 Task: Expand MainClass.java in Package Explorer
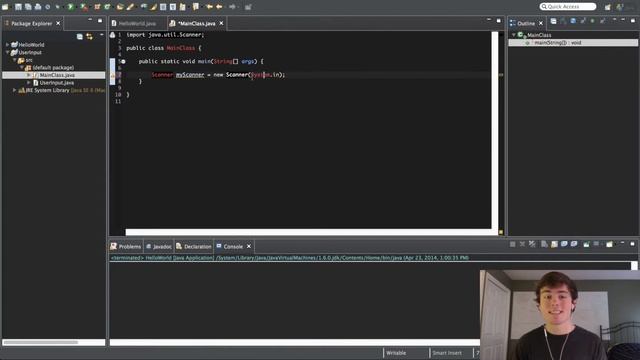pos(29,75)
